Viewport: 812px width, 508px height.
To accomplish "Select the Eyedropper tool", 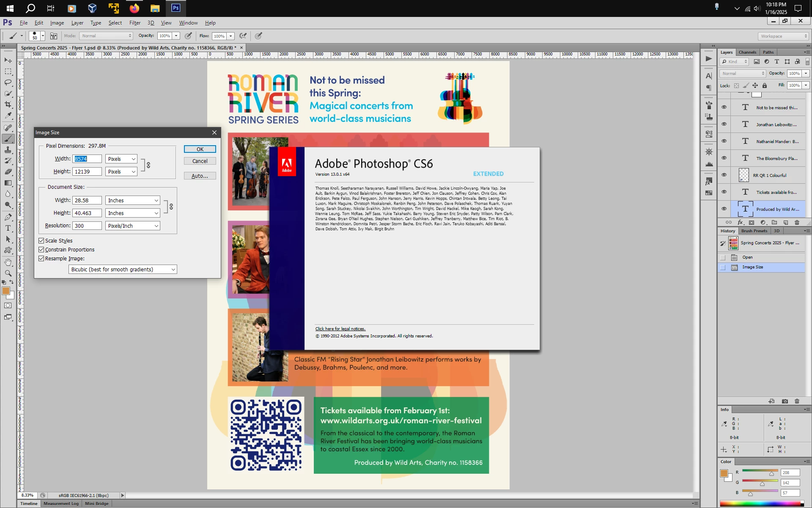I will point(8,115).
